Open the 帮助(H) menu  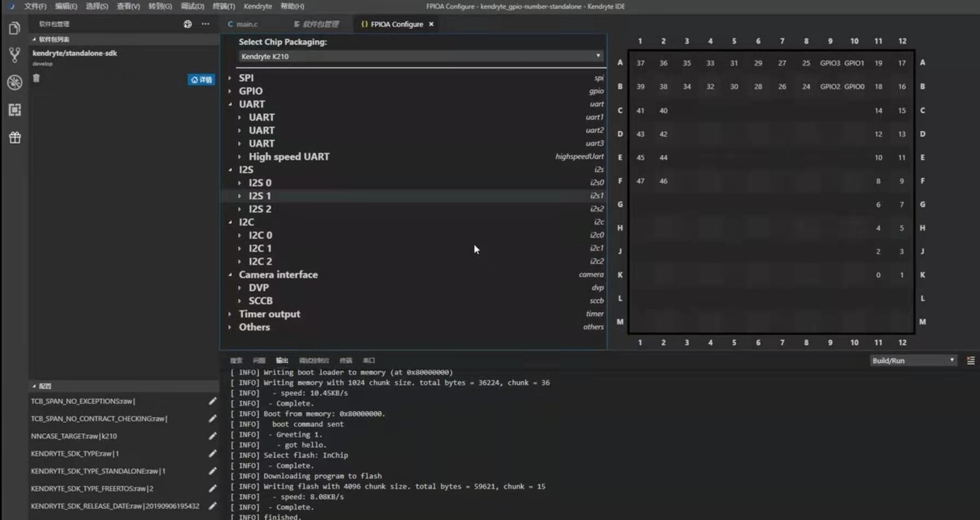coord(292,7)
